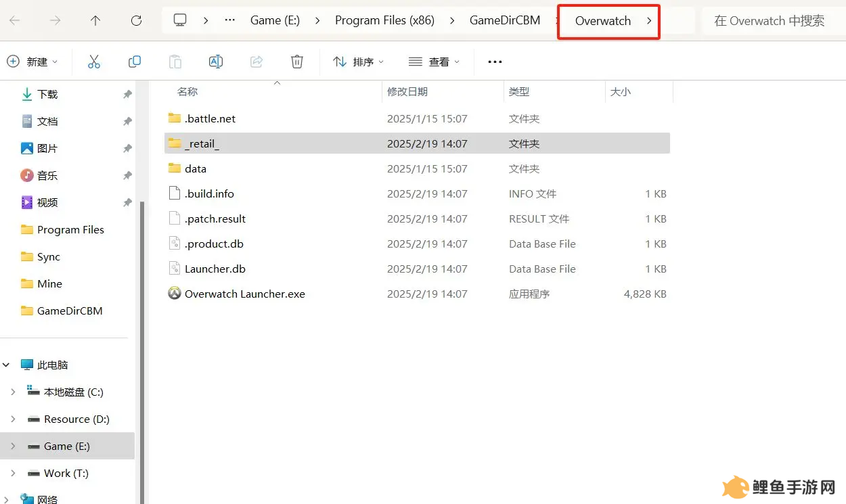Viewport: 846px width, 504px height.
Task: Click the more options ellipsis in toolbar
Action: point(495,62)
